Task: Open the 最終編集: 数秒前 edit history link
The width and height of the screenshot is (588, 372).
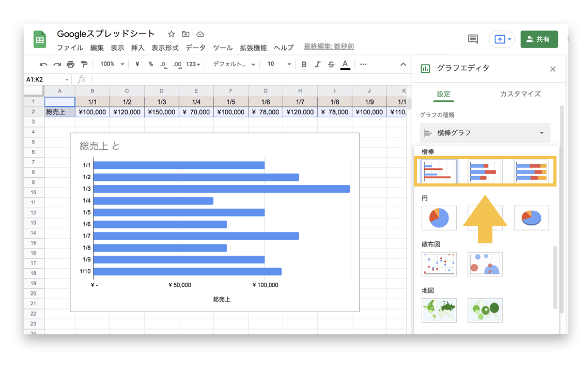Action: pos(329,47)
